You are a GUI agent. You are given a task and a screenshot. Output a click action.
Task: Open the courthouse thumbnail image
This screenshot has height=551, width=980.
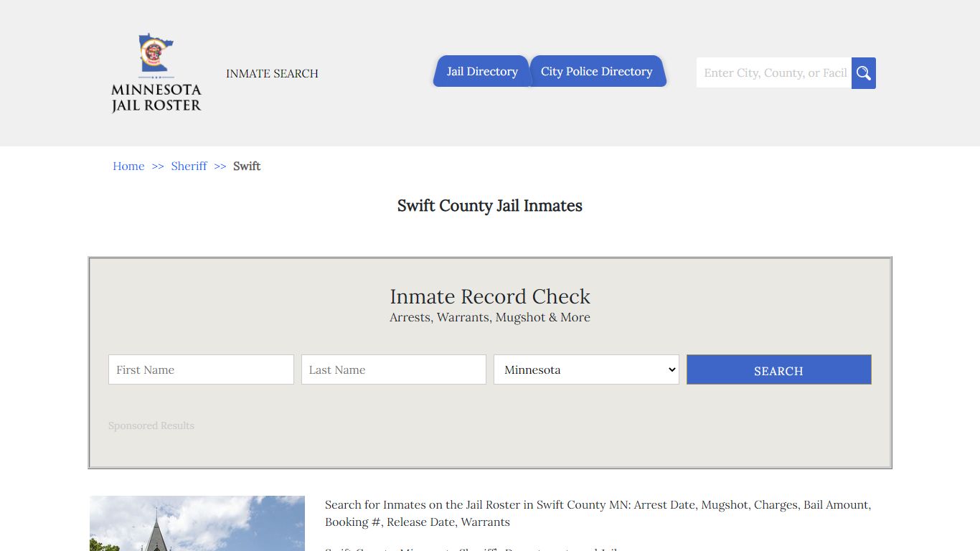tap(197, 523)
